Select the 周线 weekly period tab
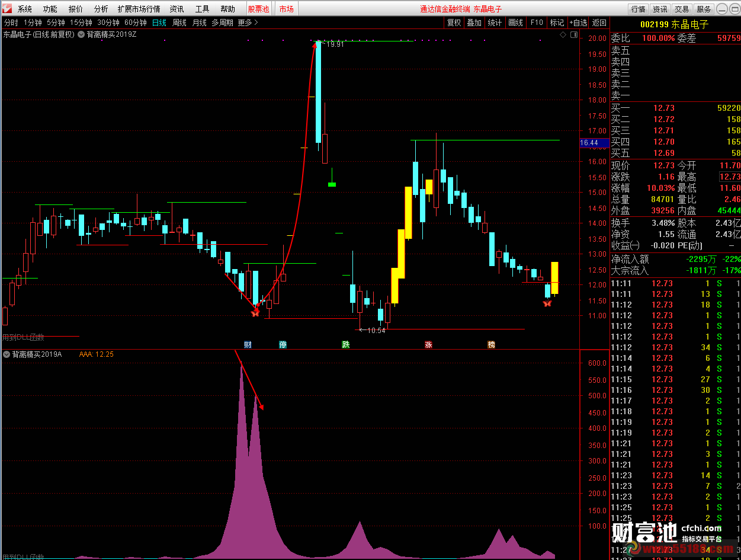This screenshot has width=741, height=560. coord(179,23)
